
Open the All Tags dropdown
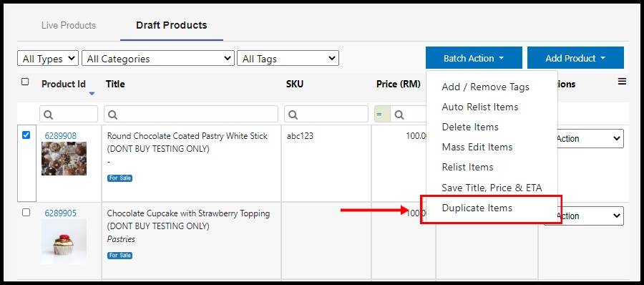[288, 59]
